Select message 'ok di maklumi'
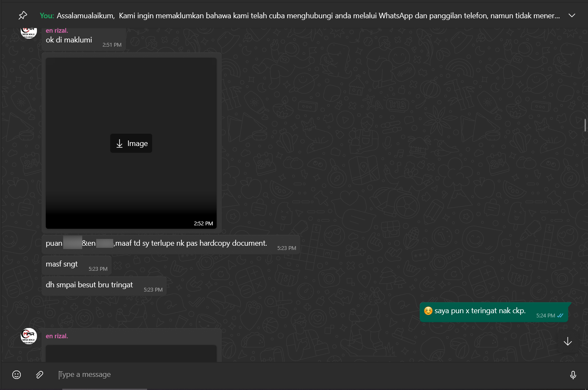Screen dimensions: 588x390 click(69, 40)
